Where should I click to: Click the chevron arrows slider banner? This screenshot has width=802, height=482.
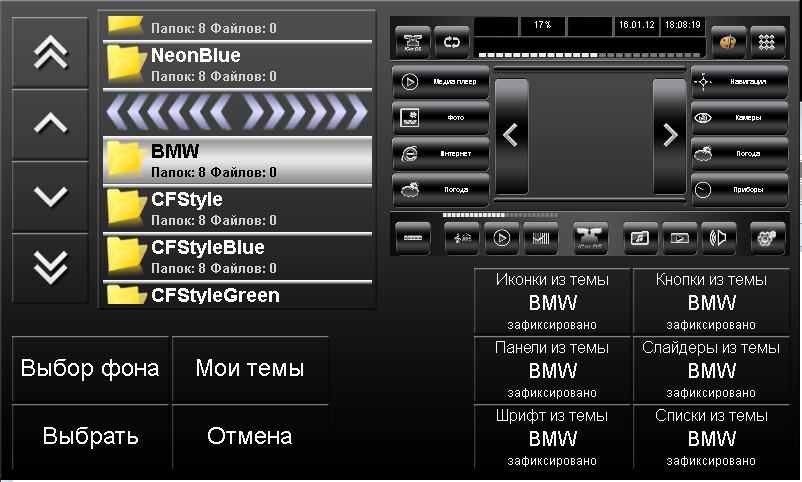pyautogui.click(x=237, y=112)
